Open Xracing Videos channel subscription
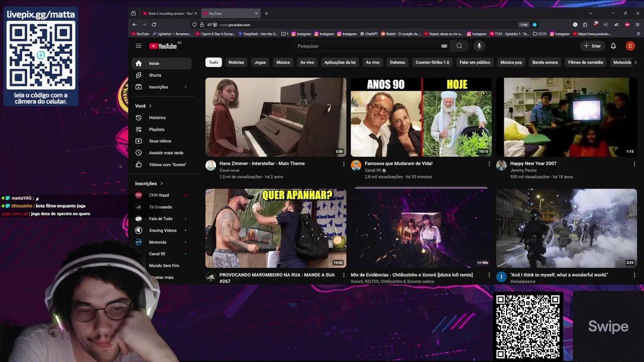 162,230
